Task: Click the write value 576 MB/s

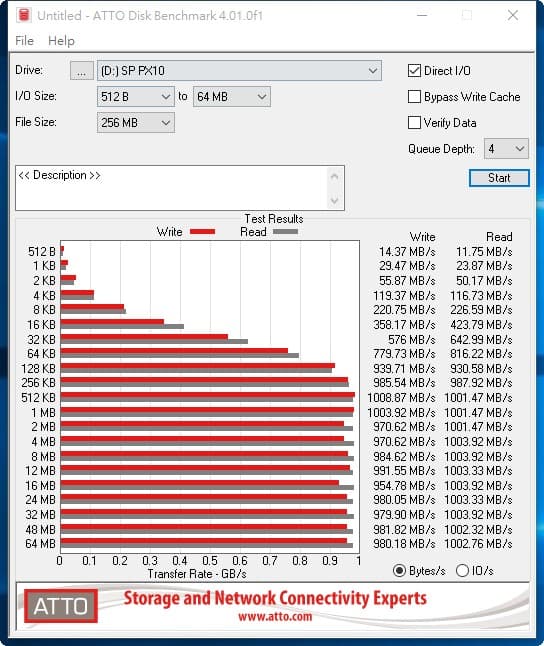Action: (411, 339)
